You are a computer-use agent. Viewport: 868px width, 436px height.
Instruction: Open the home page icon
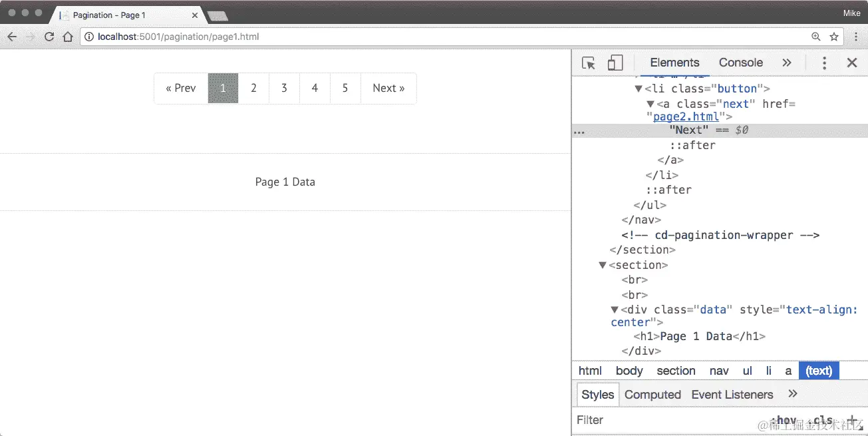pyautogui.click(x=68, y=37)
